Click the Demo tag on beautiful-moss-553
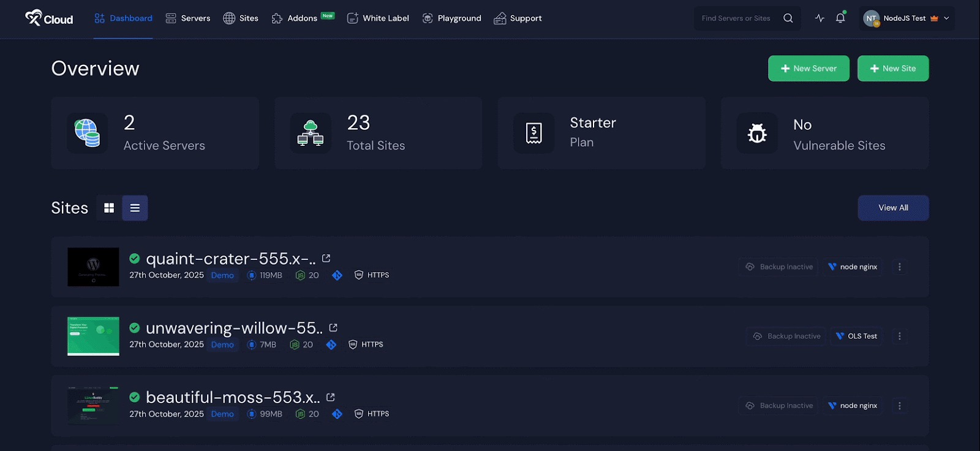The height and width of the screenshot is (451, 980). (x=222, y=414)
